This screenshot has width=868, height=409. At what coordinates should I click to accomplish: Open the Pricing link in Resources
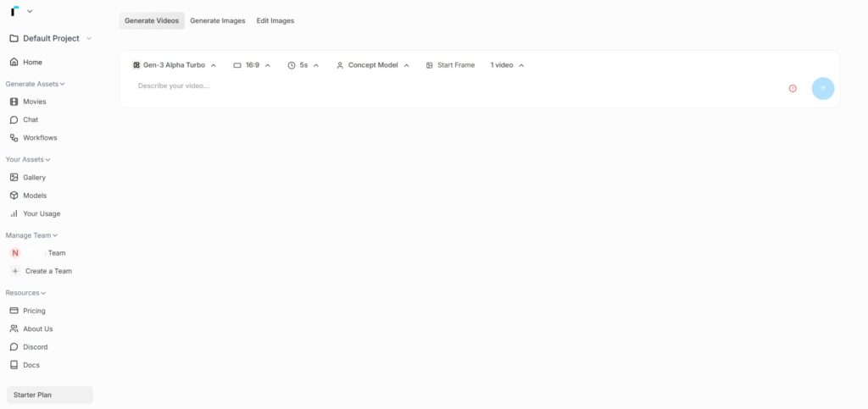point(34,311)
